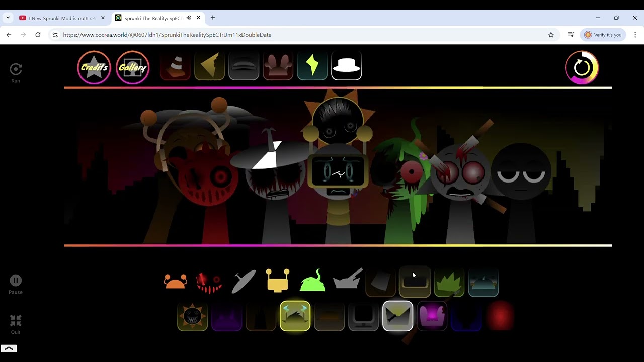Open the Credits star button

pos(94,67)
